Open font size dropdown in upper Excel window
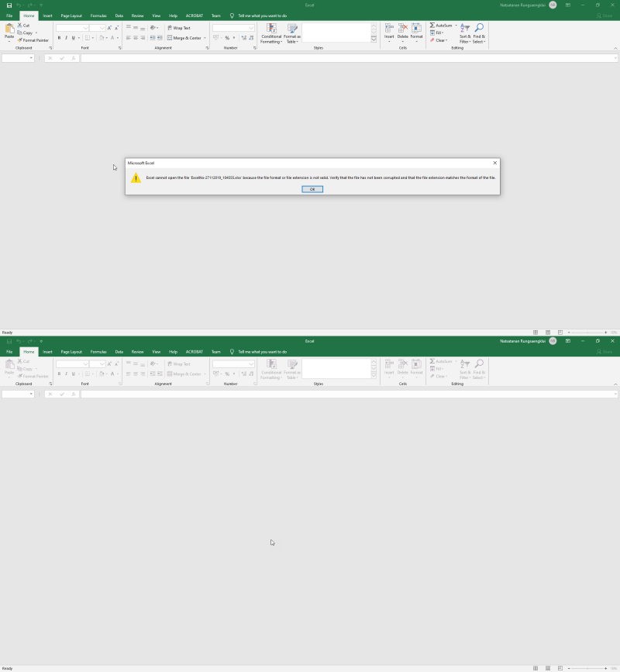Viewport: 620px width, 672px height. tap(102, 28)
